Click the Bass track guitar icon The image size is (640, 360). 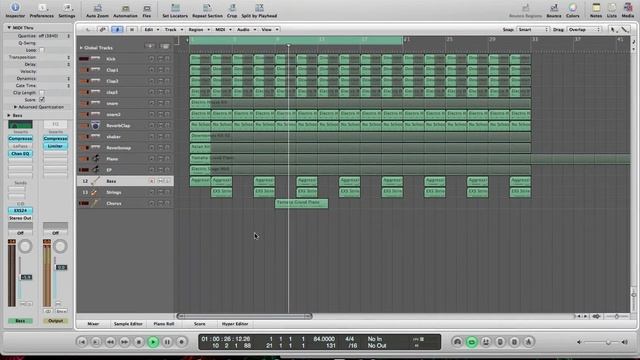(95, 181)
